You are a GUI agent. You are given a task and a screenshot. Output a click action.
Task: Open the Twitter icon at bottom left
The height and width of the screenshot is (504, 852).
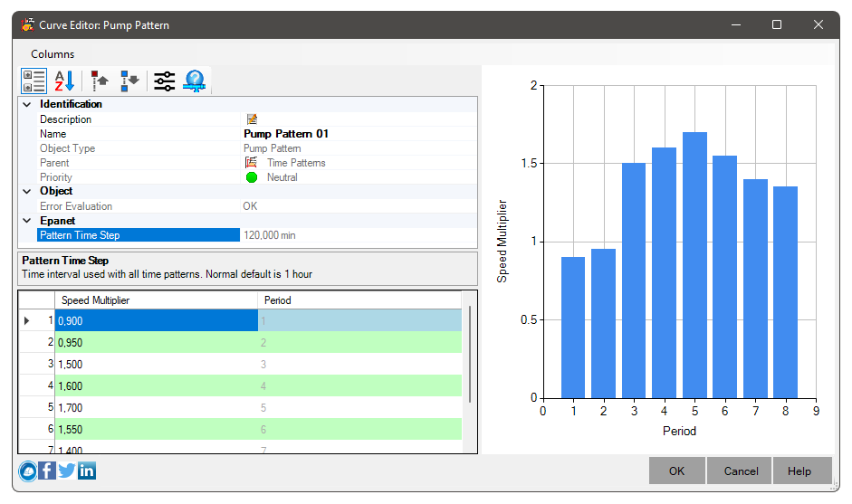click(x=67, y=471)
